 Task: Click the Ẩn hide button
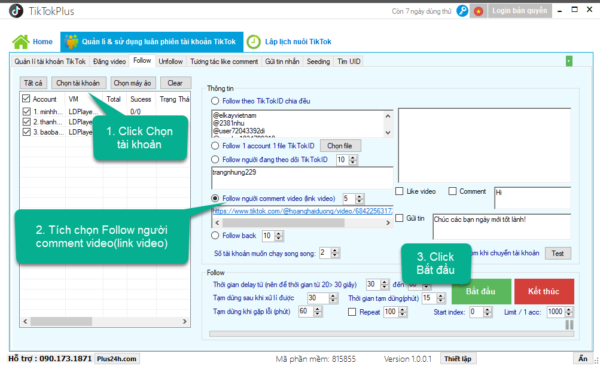(583, 359)
